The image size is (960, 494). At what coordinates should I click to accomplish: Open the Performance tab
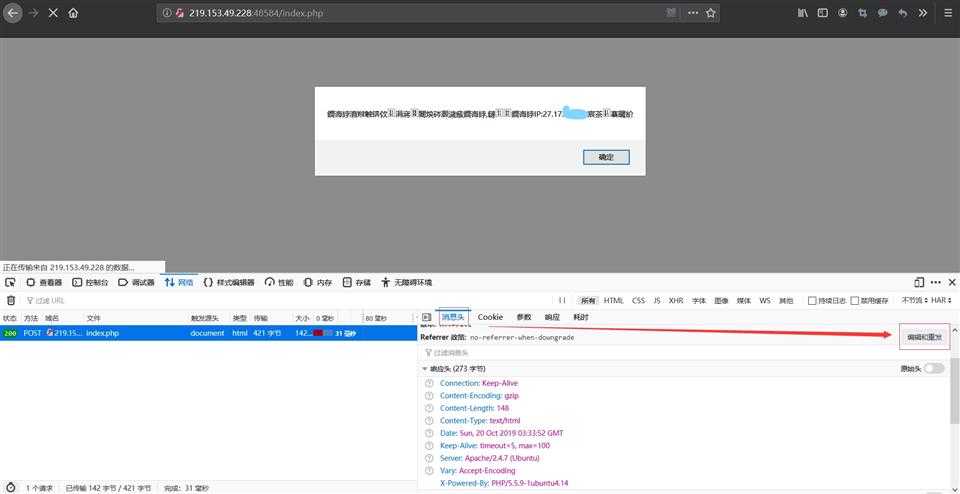(279, 282)
